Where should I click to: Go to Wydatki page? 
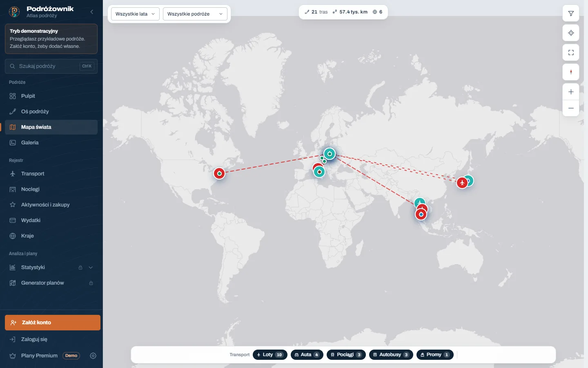point(51,220)
